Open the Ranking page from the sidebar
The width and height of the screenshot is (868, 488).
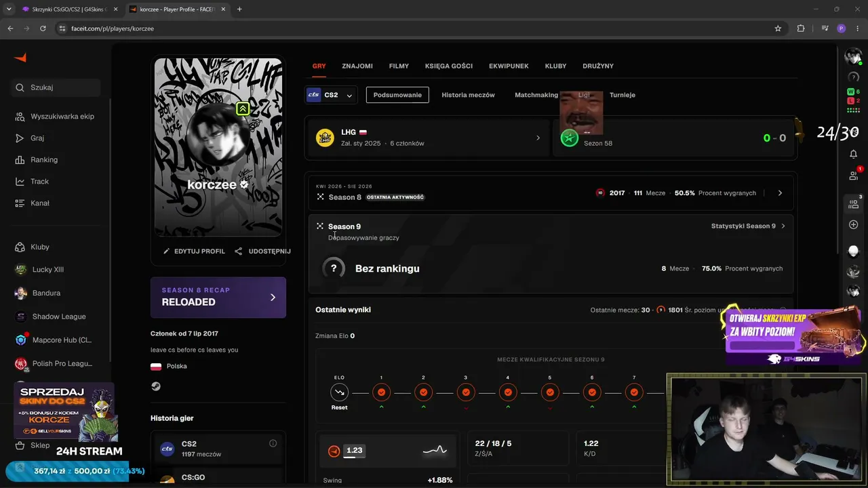point(37,160)
